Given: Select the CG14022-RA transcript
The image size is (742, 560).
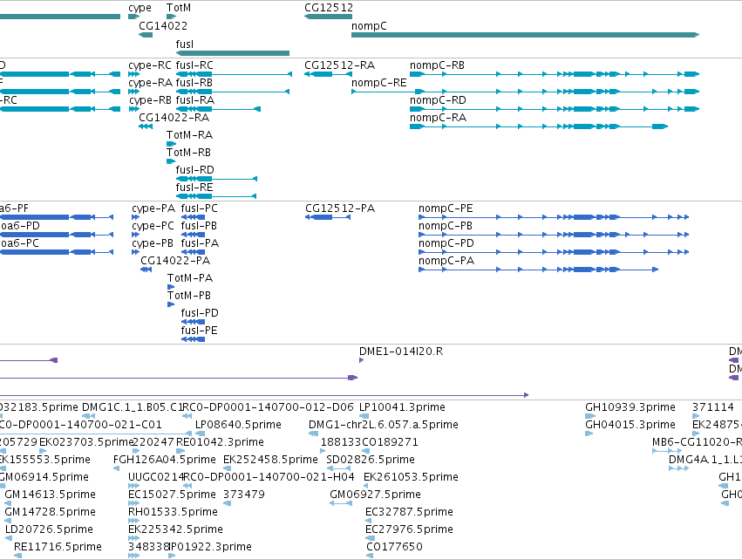Looking at the screenshot, I should (x=146, y=126).
